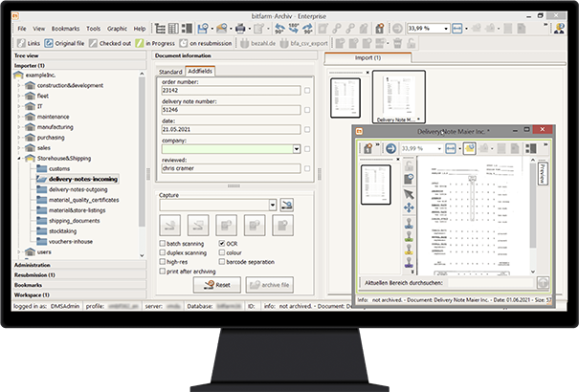Expand the construction&development folder
579x392 pixels.
click(x=19, y=85)
